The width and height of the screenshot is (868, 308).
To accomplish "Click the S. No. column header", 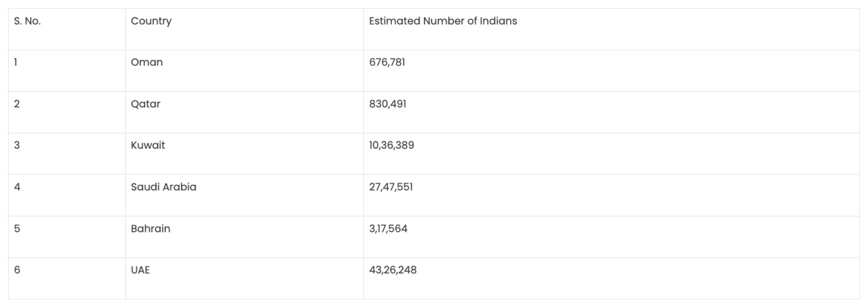I will [x=27, y=21].
